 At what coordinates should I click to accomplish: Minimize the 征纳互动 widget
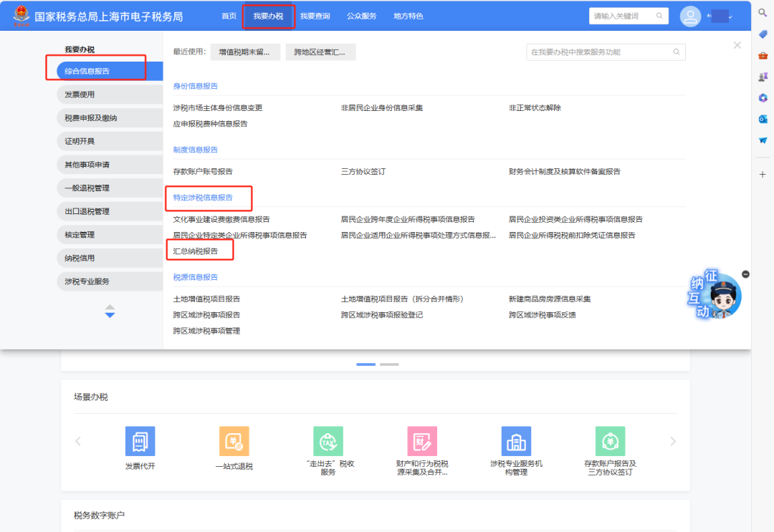(x=745, y=274)
